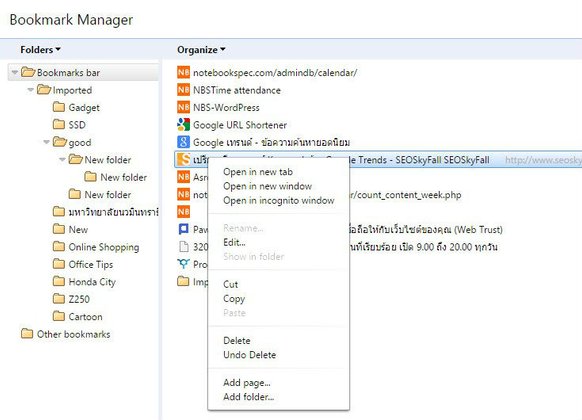
Task: Click the folder icon in the bookmark list
Action: (183, 281)
